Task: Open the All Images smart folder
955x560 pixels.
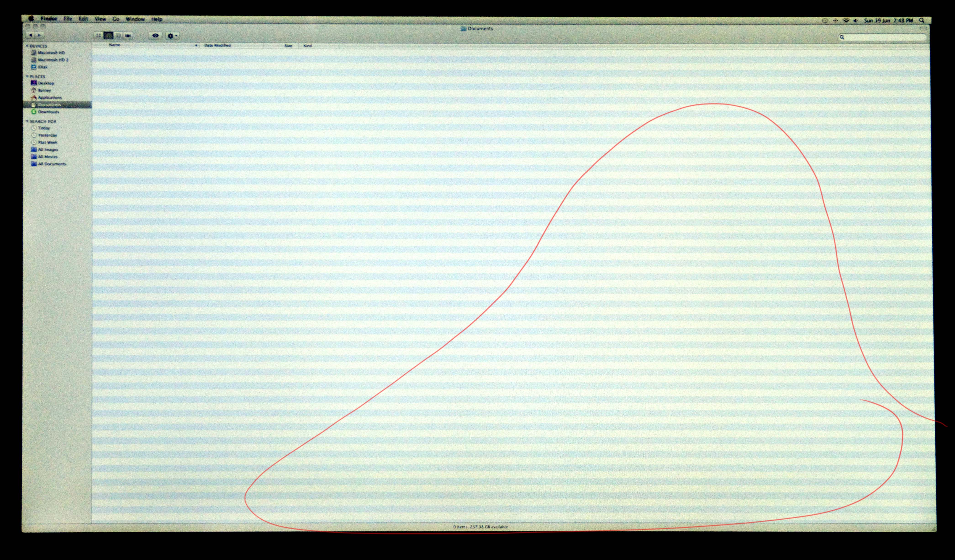Action: pyautogui.click(x=45, y=150)
